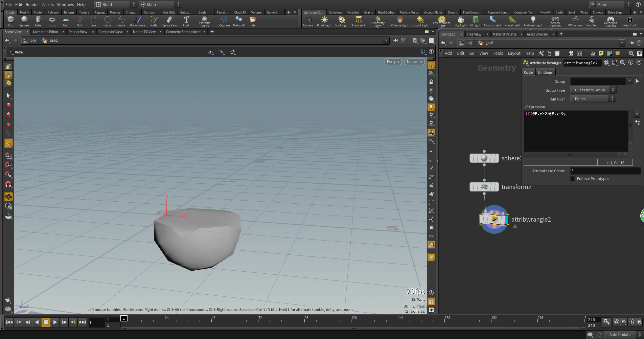The image size is (644, 339).
Task: Open the Bindings tab
Action: click(x=545, y=72)
